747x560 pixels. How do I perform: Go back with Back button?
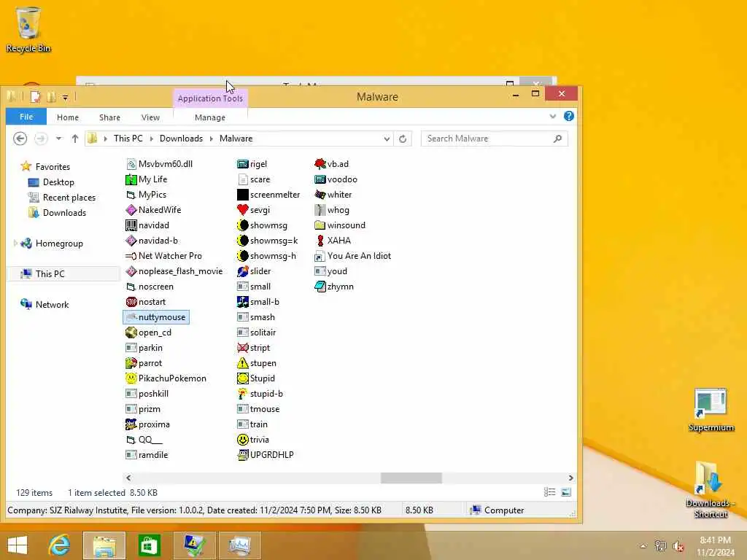click(x=20, y=139)
